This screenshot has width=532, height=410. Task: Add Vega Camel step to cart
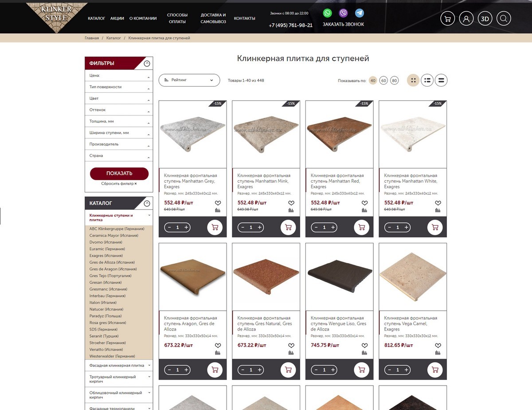(x=435, y=370)
